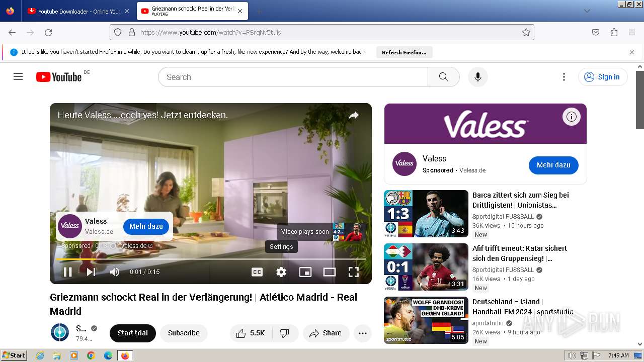Screen dimensions: 644x362
Task: Like the video with 5.5K likes
Action: click(x=251, y=333)
